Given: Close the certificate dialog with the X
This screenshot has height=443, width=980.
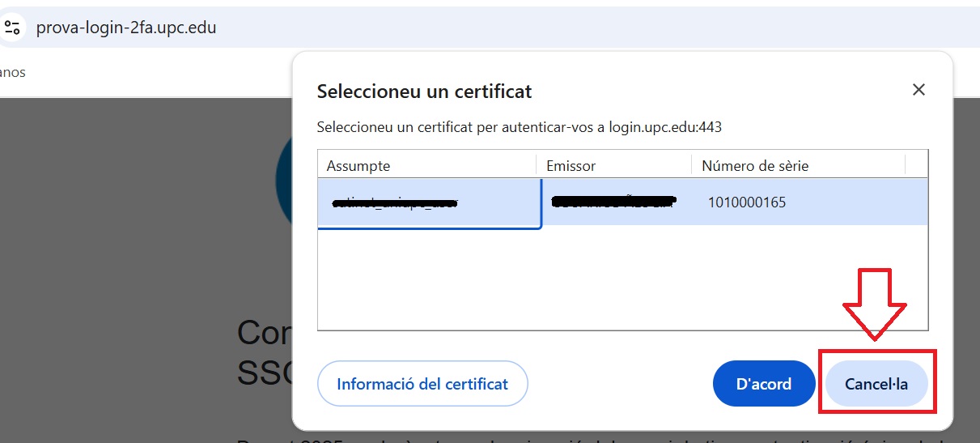Looking at the screenshot, I should [x=918, y=90].
